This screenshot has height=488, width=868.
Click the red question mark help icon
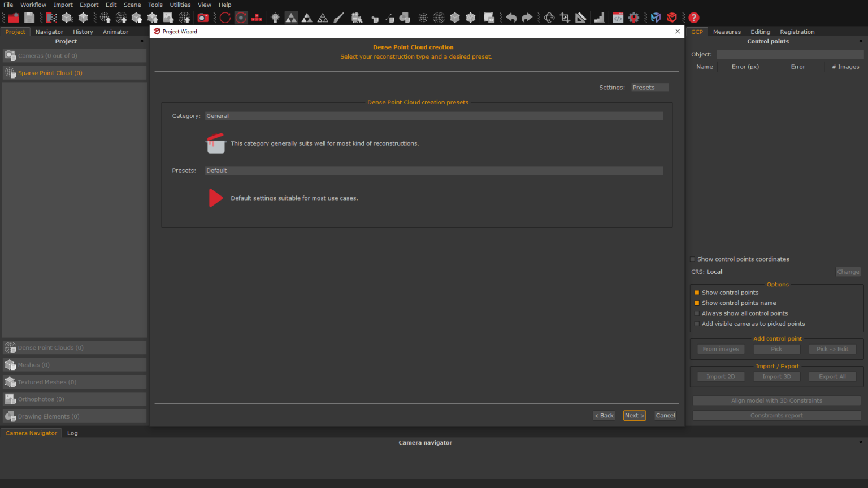pos(694,18)
